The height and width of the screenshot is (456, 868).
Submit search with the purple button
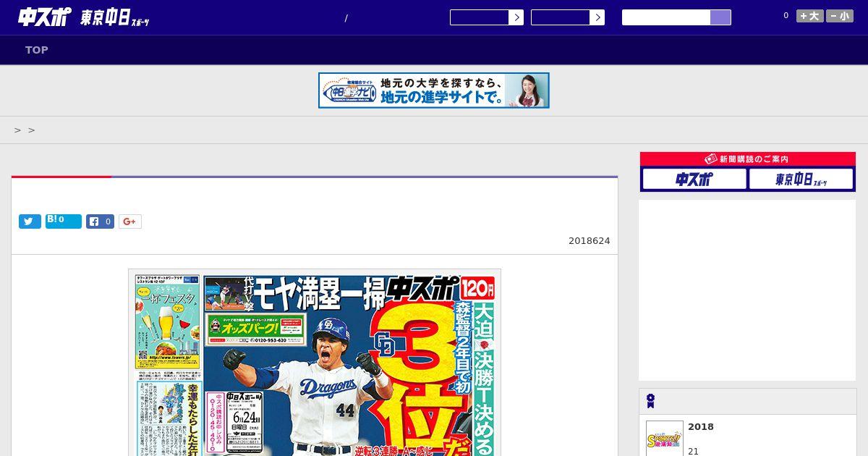click(720, 17)
